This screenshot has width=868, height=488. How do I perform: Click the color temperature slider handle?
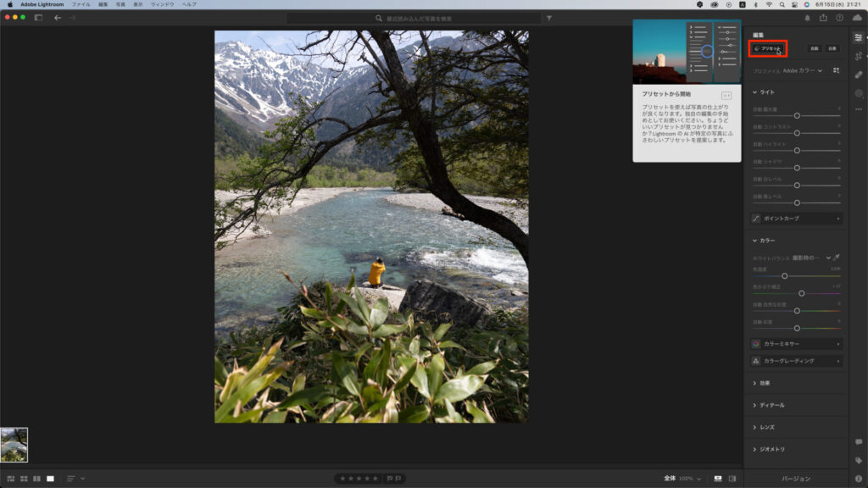[784, 275]
